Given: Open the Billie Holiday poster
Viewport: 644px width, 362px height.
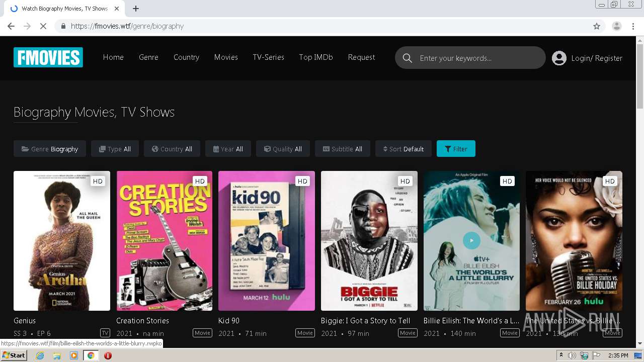Looking at the screenshot, I should pyautogui.click(x=574, y=241).
